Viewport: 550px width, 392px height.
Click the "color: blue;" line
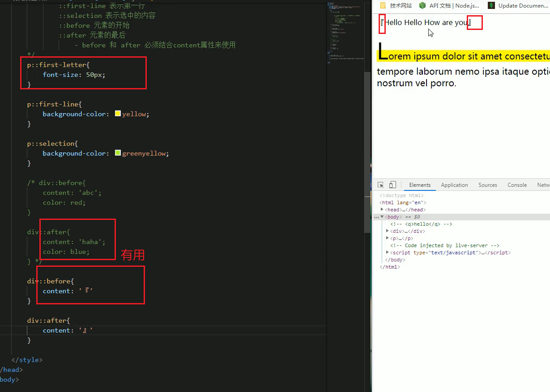pyautogui.click(x=66, y=252)
